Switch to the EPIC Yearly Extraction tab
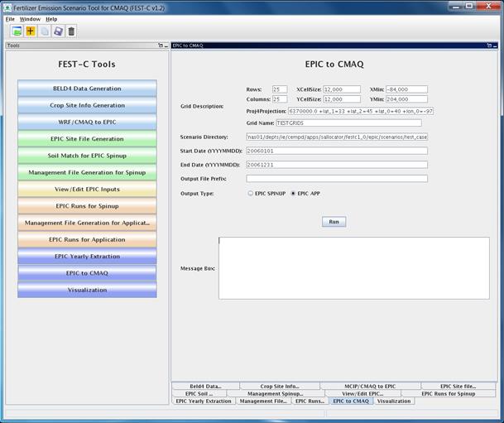Viewport: 504px width, 423px height. (x=204, y=401)
